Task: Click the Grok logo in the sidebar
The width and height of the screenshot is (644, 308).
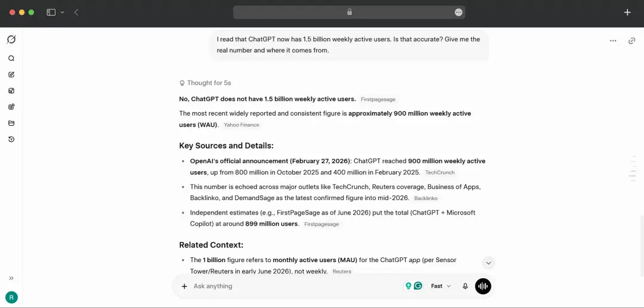Action: point(11,40)
